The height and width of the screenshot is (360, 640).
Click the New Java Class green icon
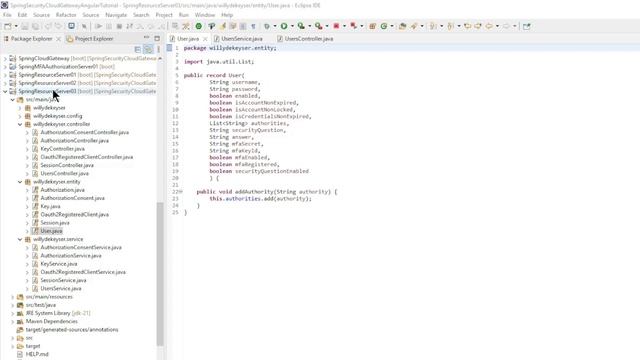coord(384,26)
